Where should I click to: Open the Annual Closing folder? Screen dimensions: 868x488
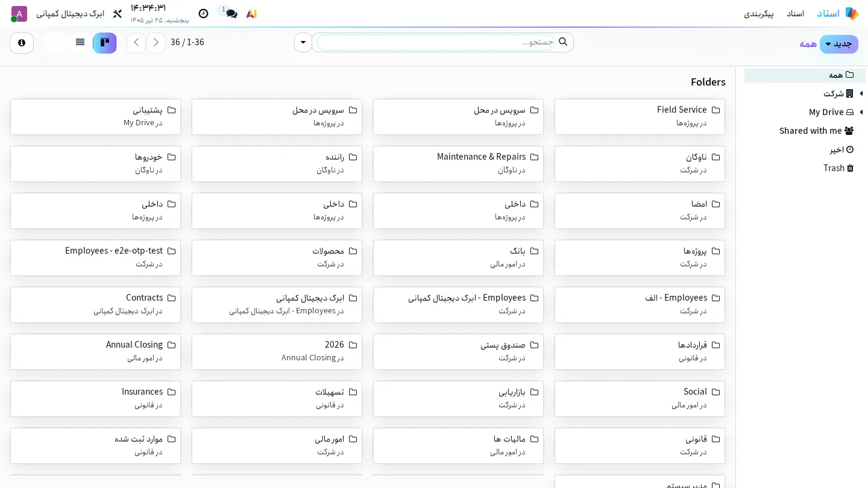[95, 352]
